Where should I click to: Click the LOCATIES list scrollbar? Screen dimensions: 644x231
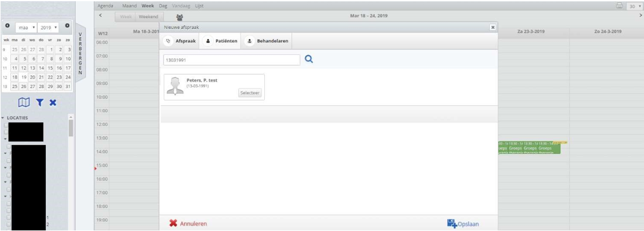pos(70,128)
